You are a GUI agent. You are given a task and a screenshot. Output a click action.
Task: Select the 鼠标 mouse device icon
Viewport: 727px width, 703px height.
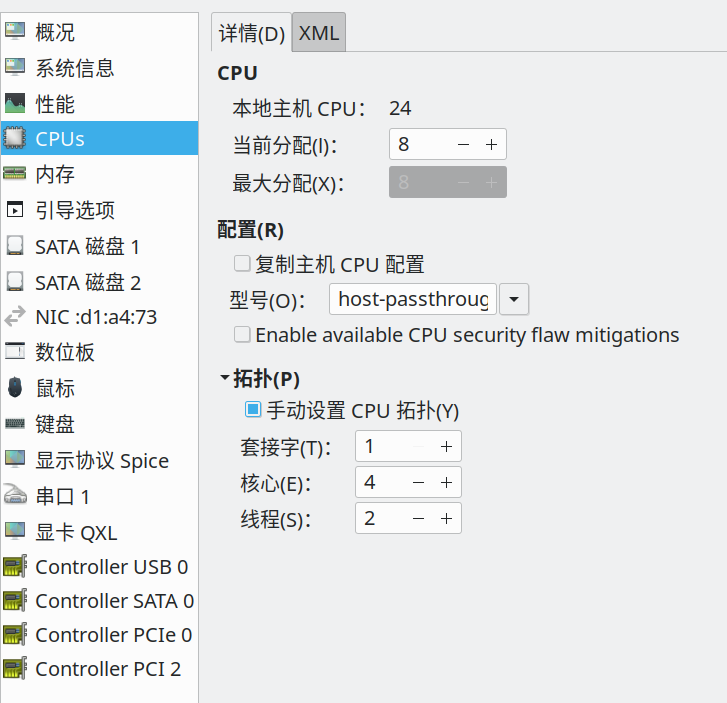[x=15, y=388]
